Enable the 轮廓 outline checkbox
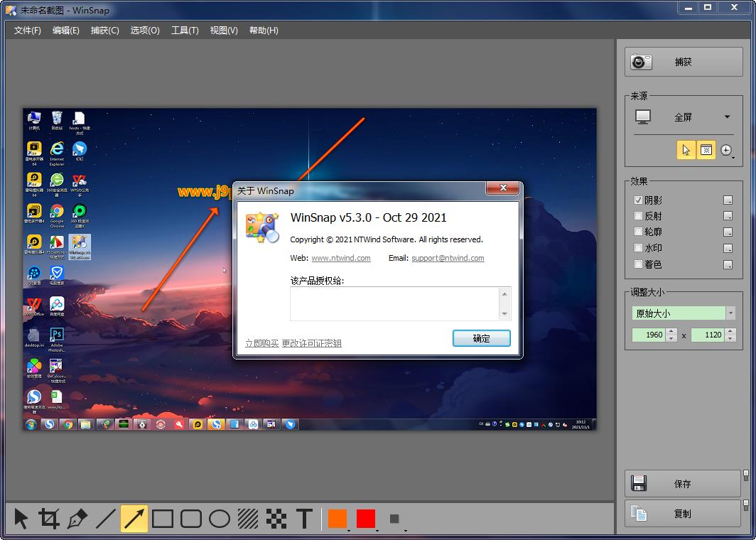Viewport: 756px width, 540px height. click(638, 232)
